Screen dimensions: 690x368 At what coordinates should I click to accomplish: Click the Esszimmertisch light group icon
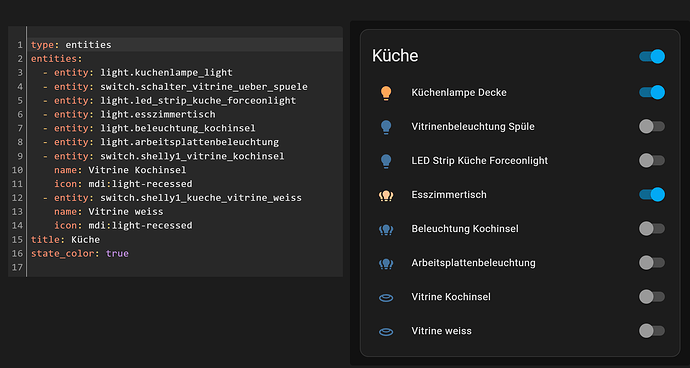pos(385,195)
